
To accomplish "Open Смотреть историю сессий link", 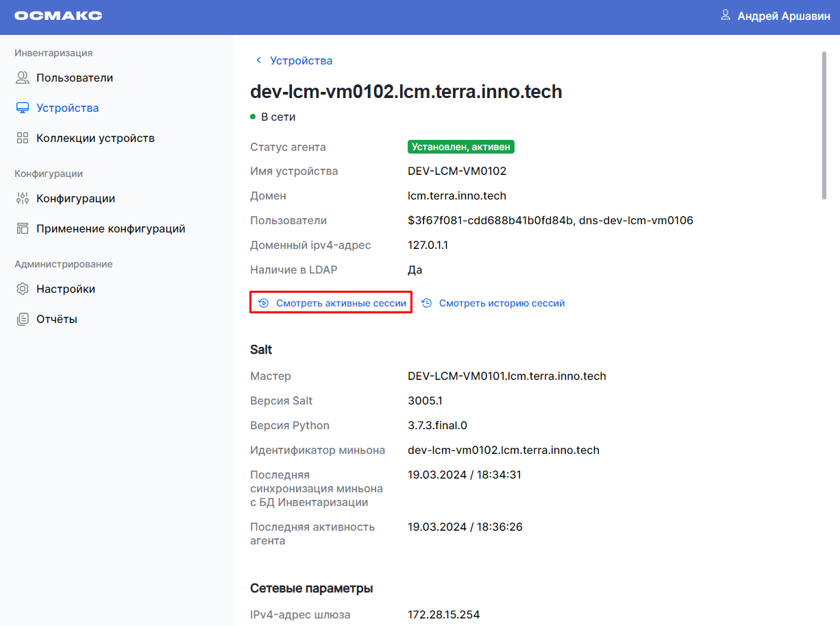I will (502, 303).
